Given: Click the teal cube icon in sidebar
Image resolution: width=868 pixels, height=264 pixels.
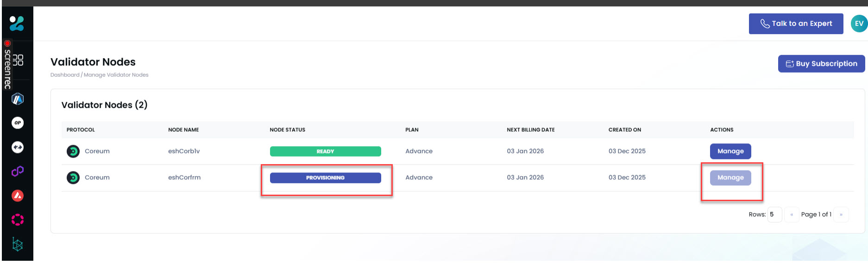Looking at the screenshot, I should tap(18, 244).
